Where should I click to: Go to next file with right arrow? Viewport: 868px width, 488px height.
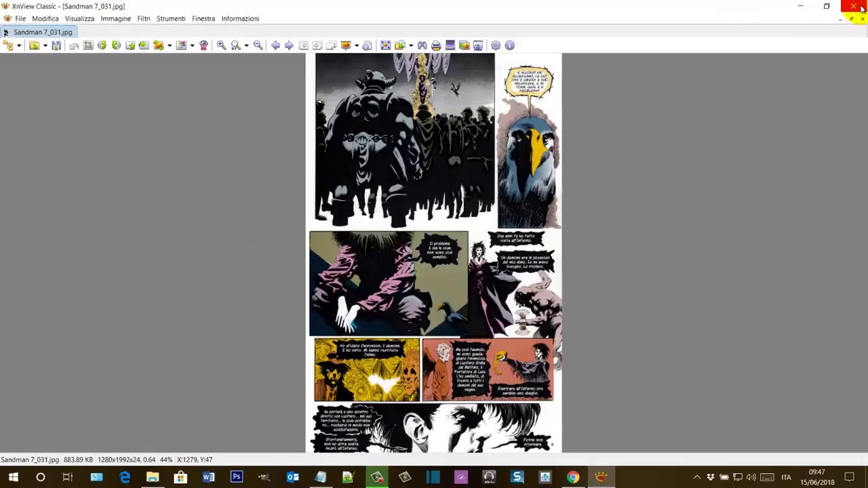[x=289, y=45]
